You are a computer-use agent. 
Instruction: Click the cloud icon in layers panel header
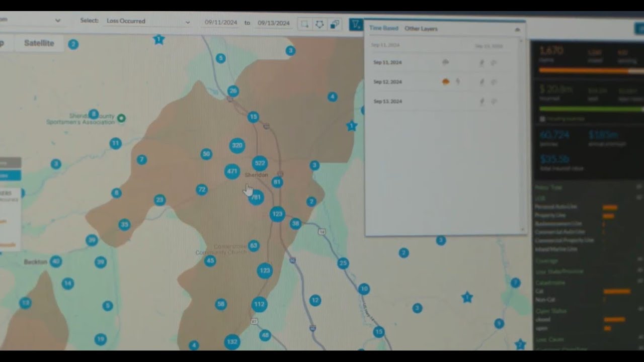pyautogui.click(x=517, y=30)
